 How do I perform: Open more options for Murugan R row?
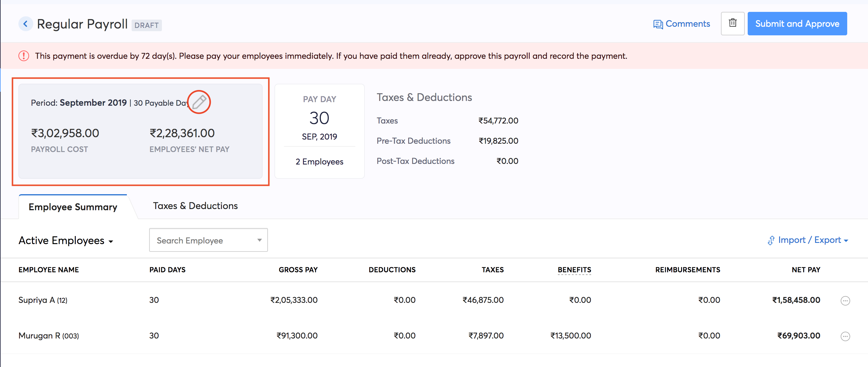pos(845,336)
